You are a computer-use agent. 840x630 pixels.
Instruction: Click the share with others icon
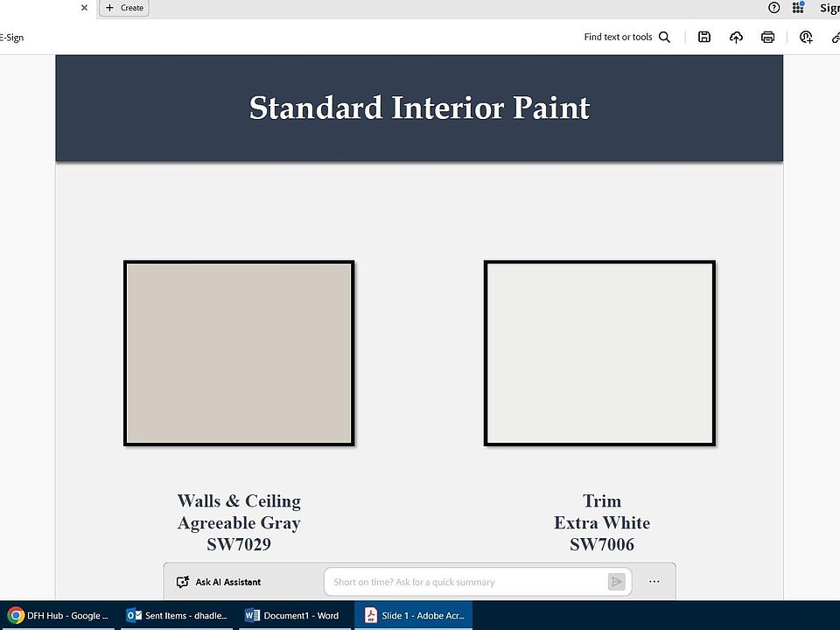pyautogui.click(x=806, y=37)
